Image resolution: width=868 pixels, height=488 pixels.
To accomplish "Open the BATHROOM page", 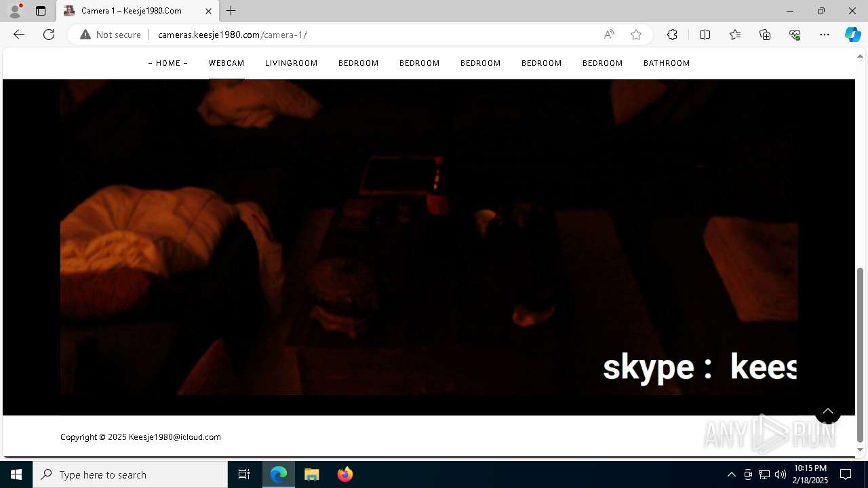I will [667, 63].
